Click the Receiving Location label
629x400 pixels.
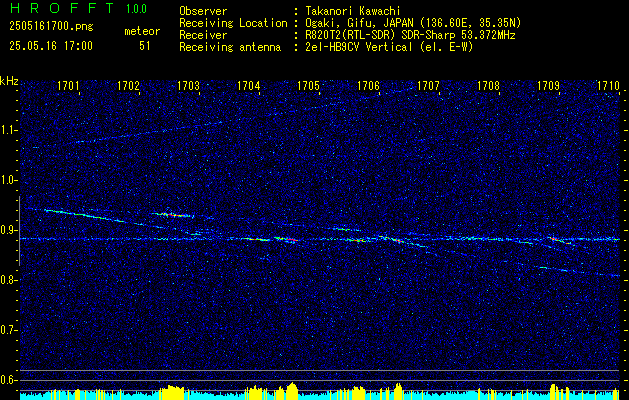(x=233, y=23)
